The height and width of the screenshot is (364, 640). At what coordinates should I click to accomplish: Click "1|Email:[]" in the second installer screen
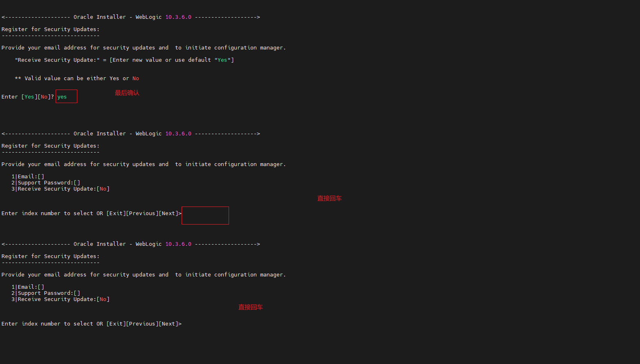coord(28,177)
